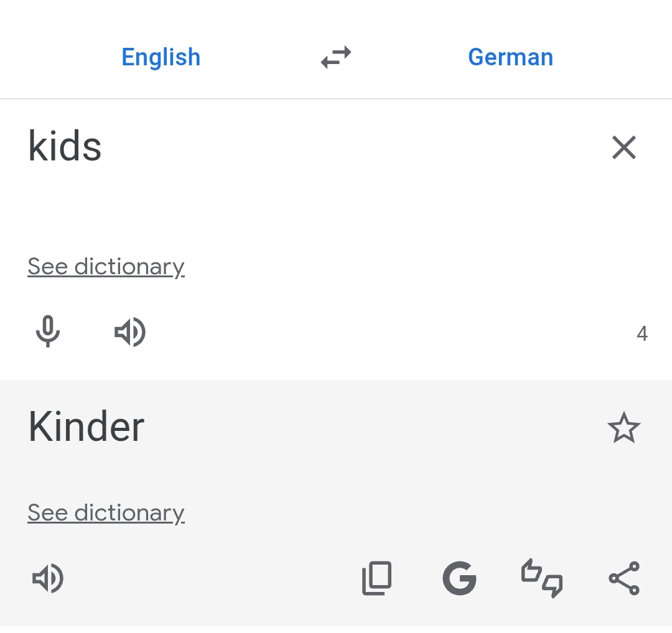Tap the microphone for voice input
The image size is (672, 633).
click(x=48, y=332)
